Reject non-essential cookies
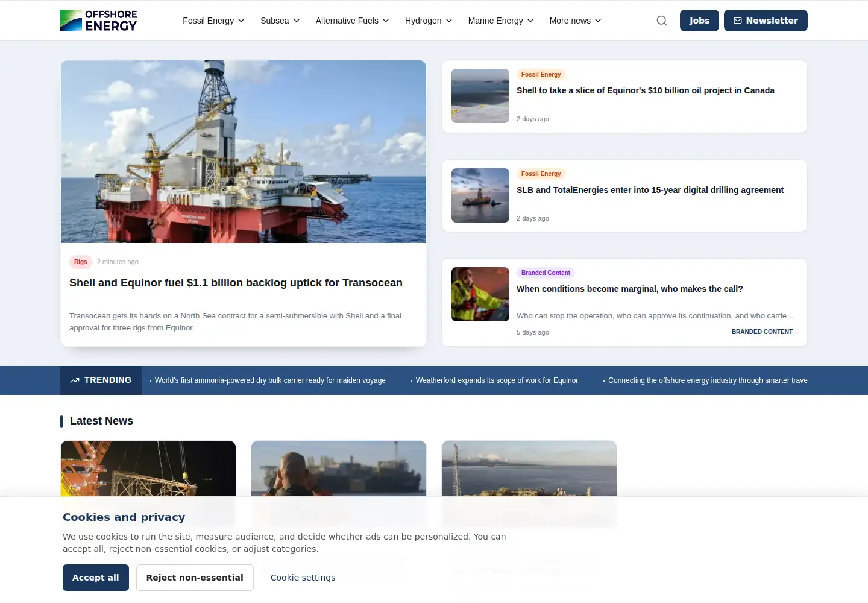Screen dimensions: 868x603 [195, 578]
